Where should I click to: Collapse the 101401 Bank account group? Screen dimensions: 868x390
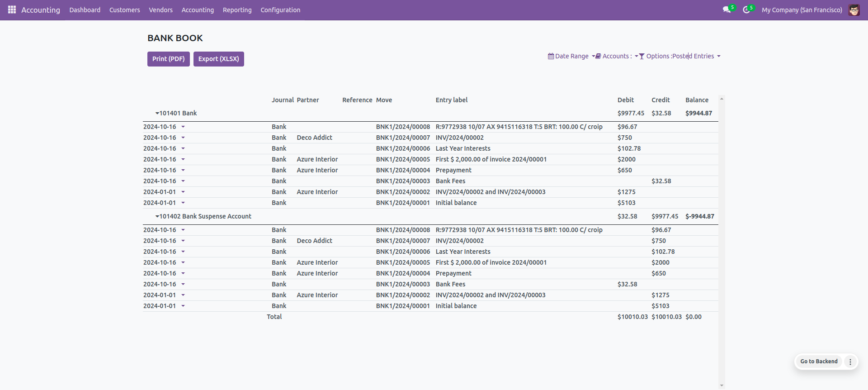tap(157, 113)
